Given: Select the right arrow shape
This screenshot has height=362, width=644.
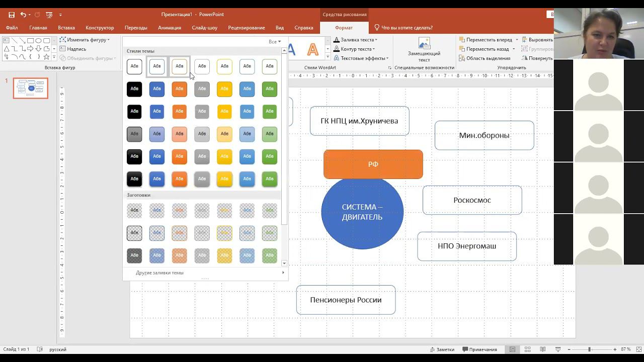Looking at the screenshot, I should coord(31,49).
